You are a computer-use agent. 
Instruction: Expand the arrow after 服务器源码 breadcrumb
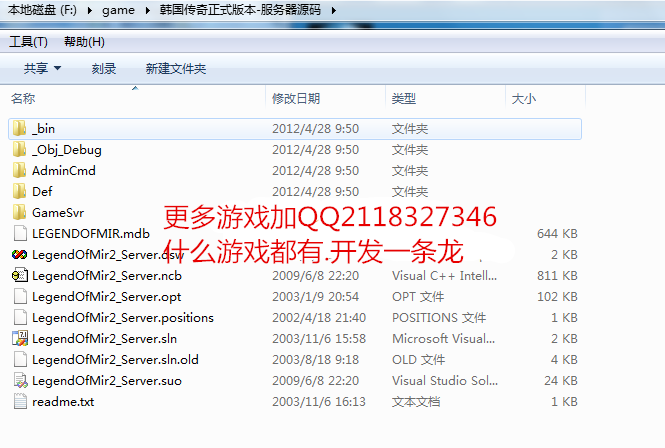tap(334, 10)
